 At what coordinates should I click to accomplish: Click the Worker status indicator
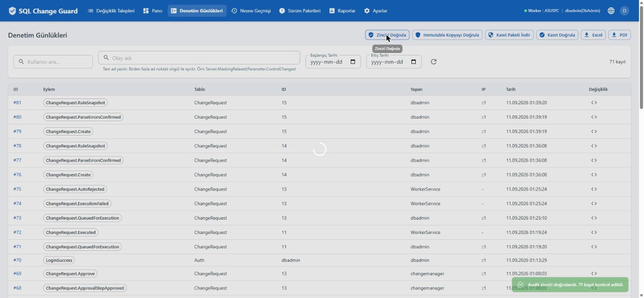532,11
